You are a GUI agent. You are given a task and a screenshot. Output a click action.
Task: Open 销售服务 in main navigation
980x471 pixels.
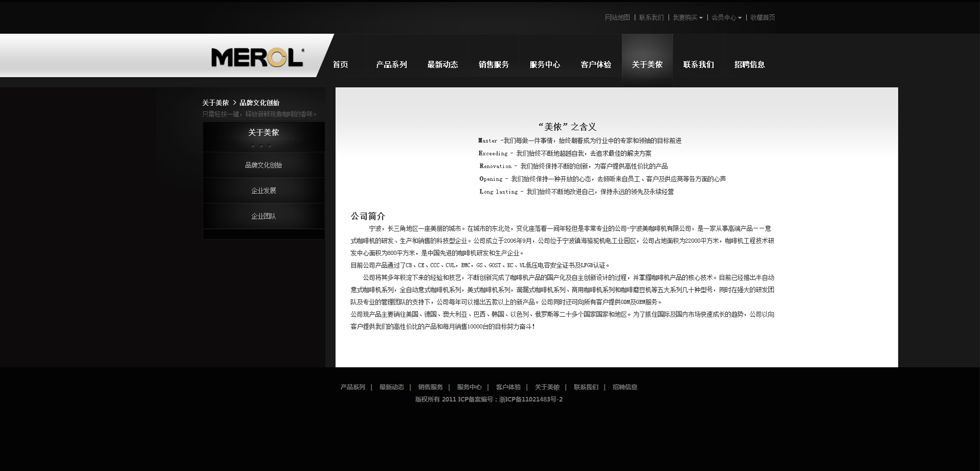(494, 64)
